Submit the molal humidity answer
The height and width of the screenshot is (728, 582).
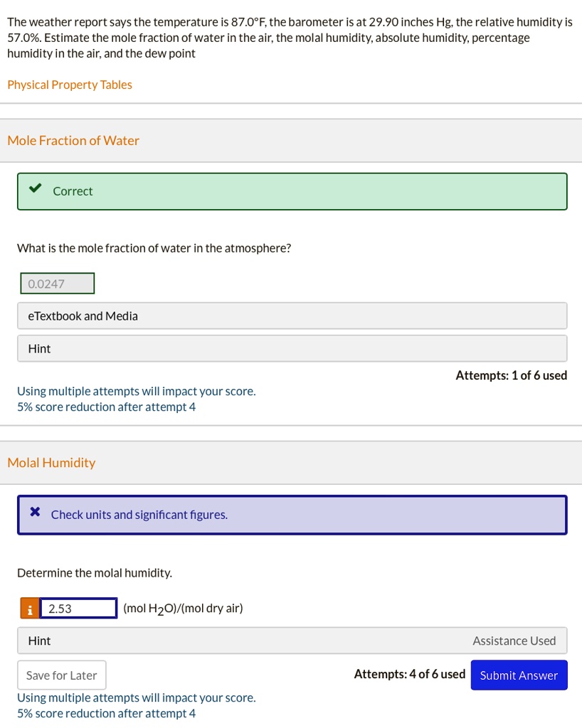click(519, 675)
